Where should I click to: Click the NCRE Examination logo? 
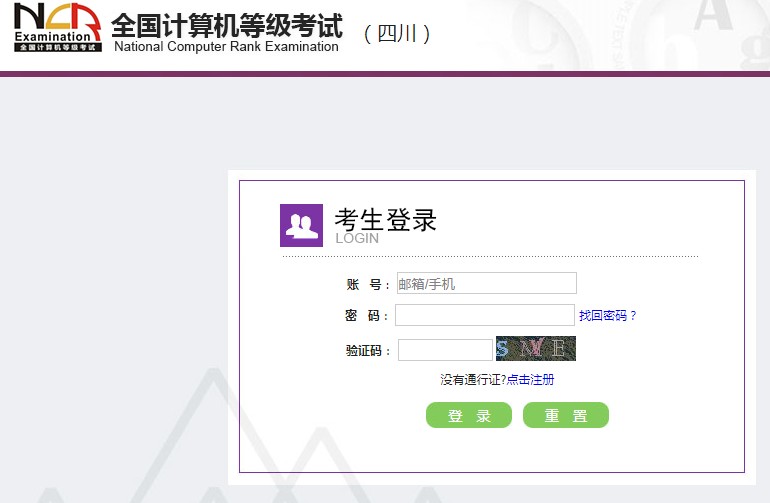pos(57,27)
